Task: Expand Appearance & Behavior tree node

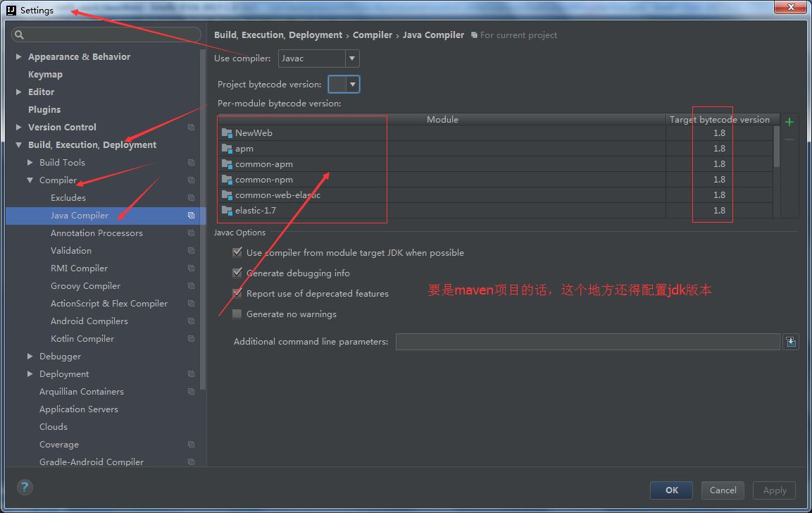Action: pos(18,56)
